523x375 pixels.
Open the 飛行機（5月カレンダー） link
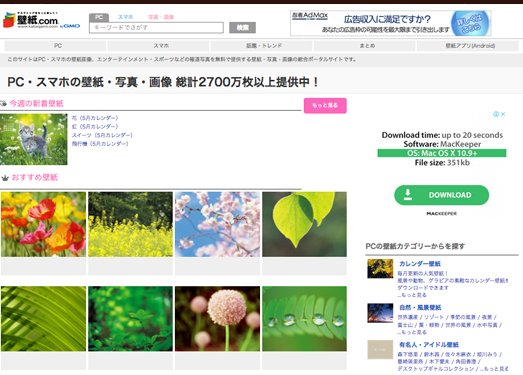100,144
